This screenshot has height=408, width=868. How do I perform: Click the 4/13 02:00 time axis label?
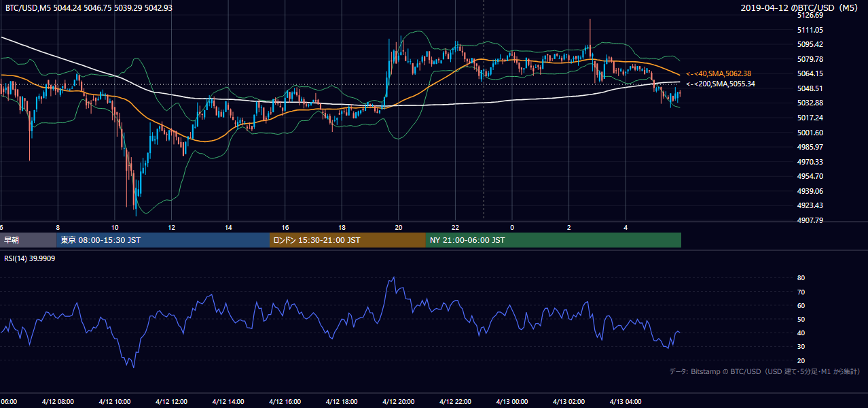click(x=568, y=402)
